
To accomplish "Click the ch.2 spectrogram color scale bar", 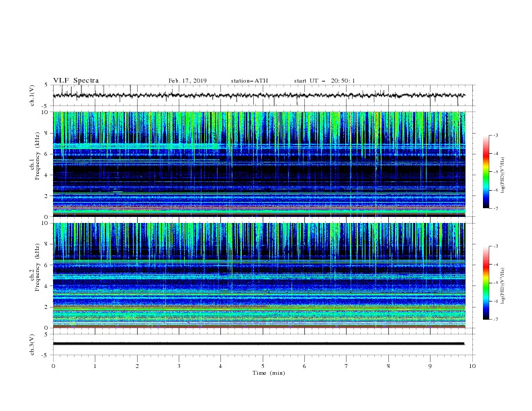I will [x=486, y=283].
